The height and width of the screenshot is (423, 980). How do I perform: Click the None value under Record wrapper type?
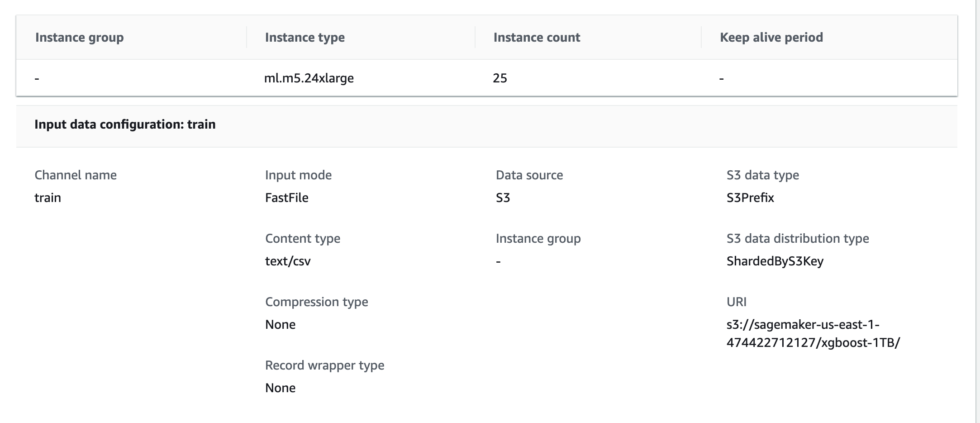point(280,388)
